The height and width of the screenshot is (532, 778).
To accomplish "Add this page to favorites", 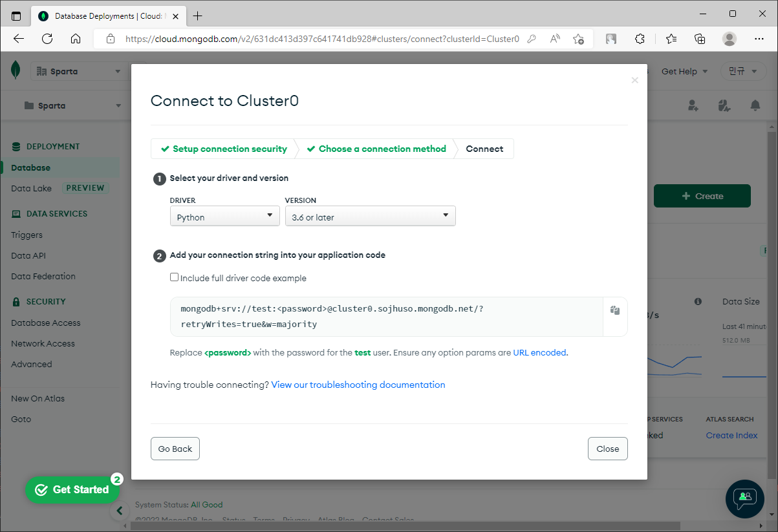I will (579, 39).
